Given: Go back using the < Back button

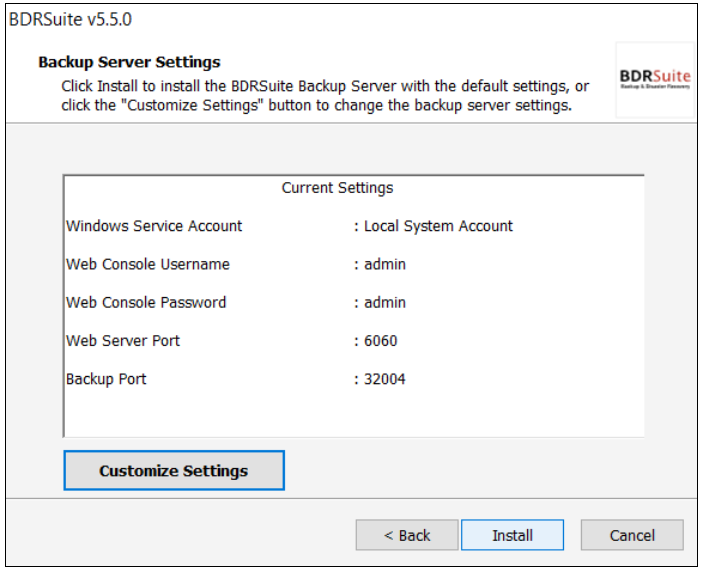Looking at the screenshot, I should pos(407,535).
